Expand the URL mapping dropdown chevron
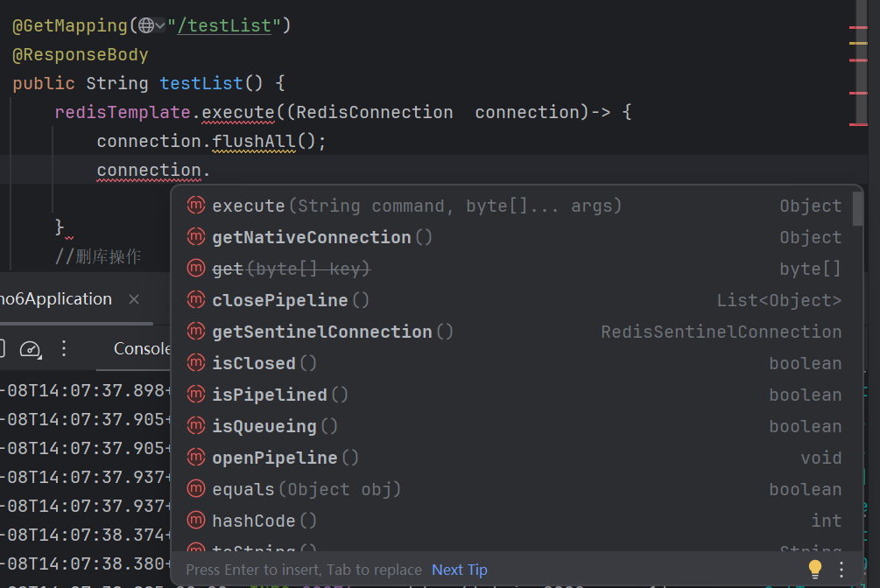The width and height of the screenshot is (880, 588). point(160,25)
